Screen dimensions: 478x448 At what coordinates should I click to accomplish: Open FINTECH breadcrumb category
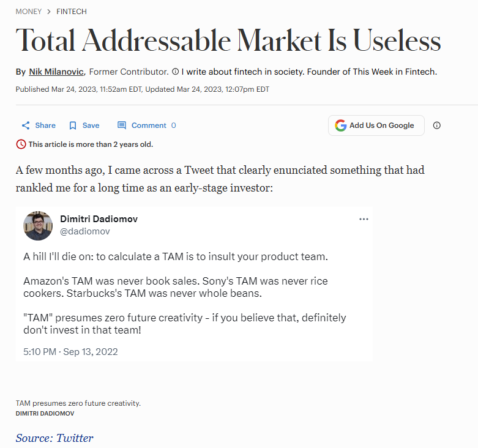[72, 12]
